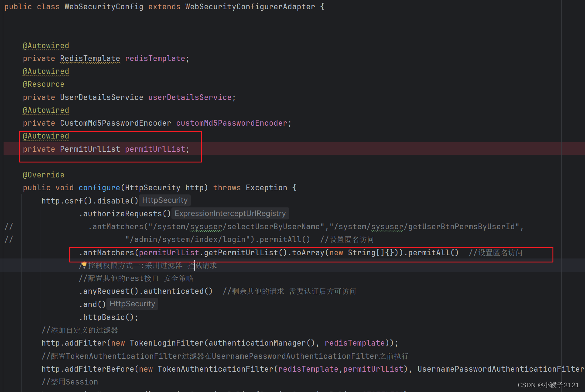Click the lightbulb emoji in the 控制权限 comment
Image resolution: width=585 pixels, height=392 pixels.
tap(84, 266)
